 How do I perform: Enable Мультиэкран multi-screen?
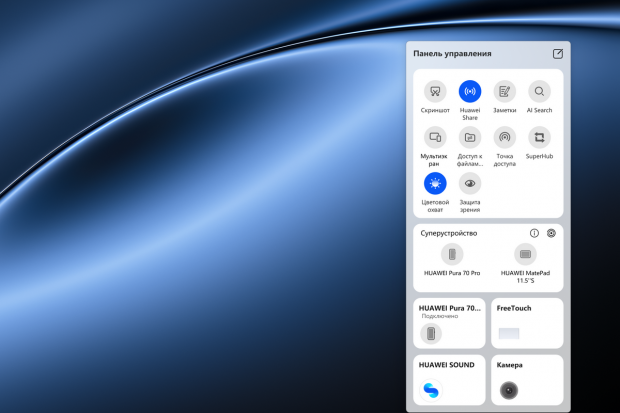pos(435,137)
